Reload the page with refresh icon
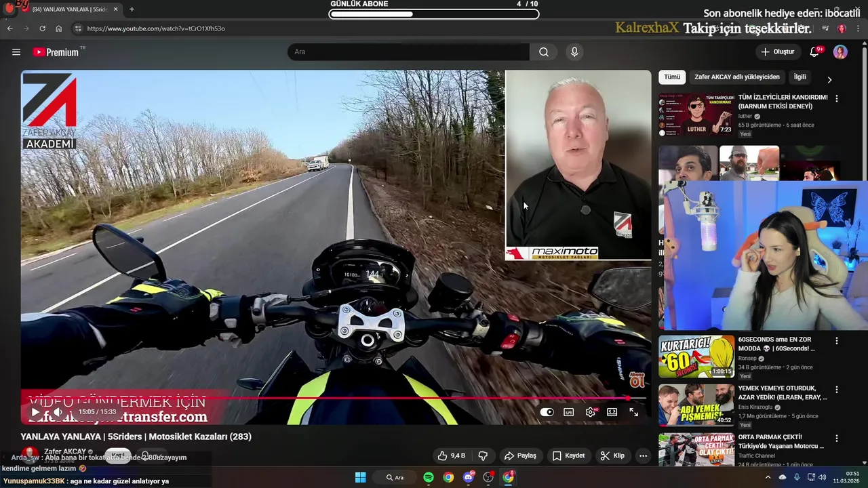 coord(42,28)
